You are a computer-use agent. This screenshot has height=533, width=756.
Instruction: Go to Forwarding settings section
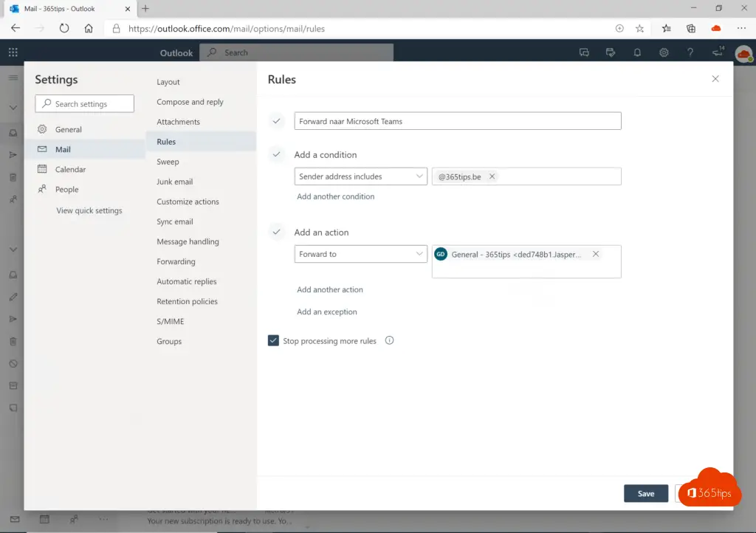click(176, 261)
